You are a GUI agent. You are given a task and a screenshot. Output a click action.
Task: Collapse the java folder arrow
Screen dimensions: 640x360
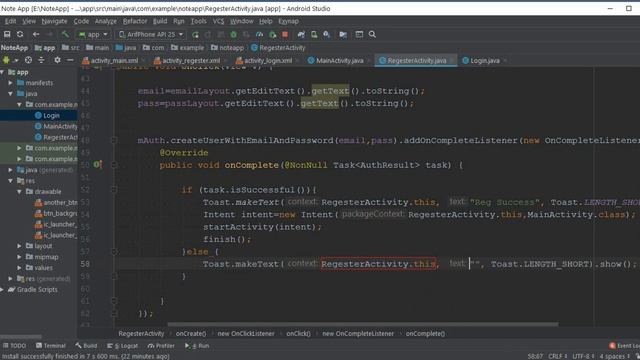[11, 94]
